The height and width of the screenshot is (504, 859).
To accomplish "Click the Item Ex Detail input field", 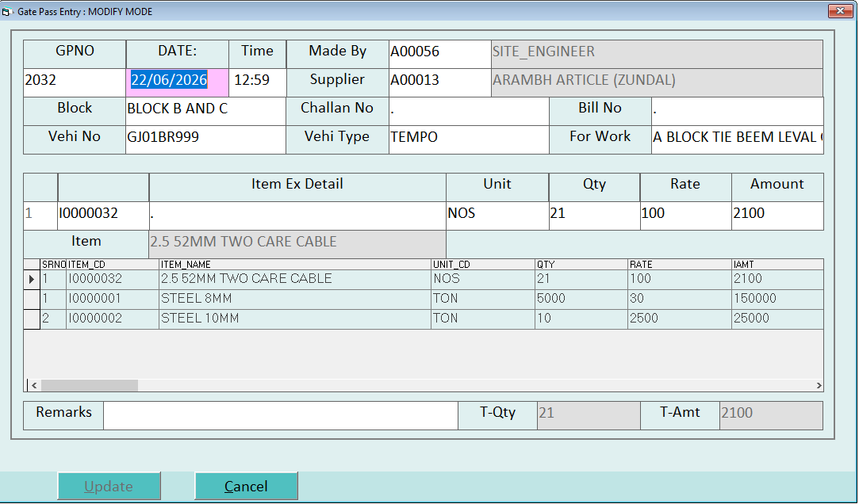I will tap(297, 216).
